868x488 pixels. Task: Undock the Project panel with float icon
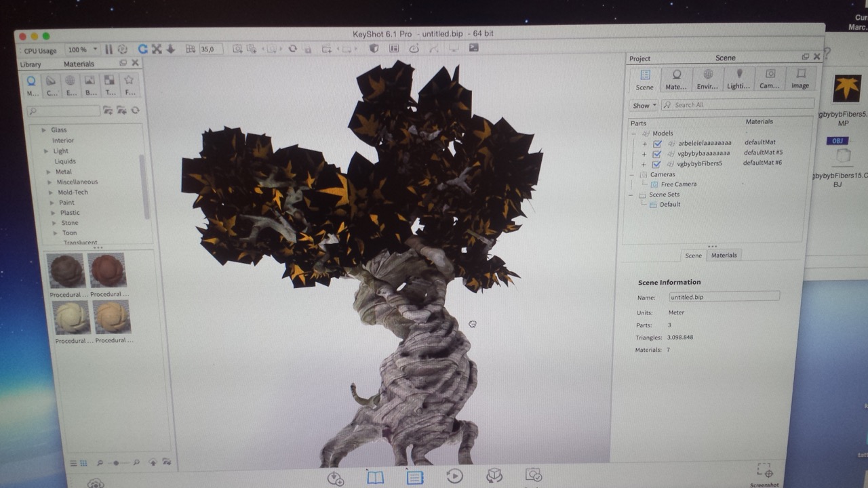(x=805, y=57)
